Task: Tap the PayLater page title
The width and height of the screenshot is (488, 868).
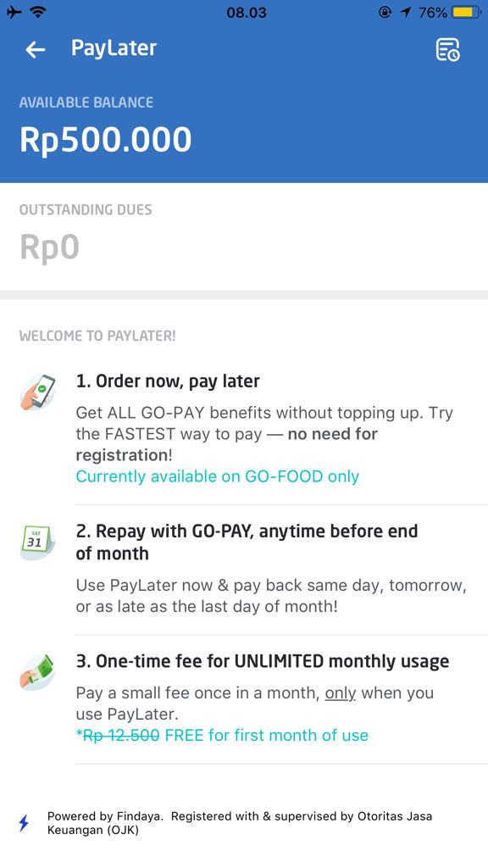Action: (x=114, y=48)
